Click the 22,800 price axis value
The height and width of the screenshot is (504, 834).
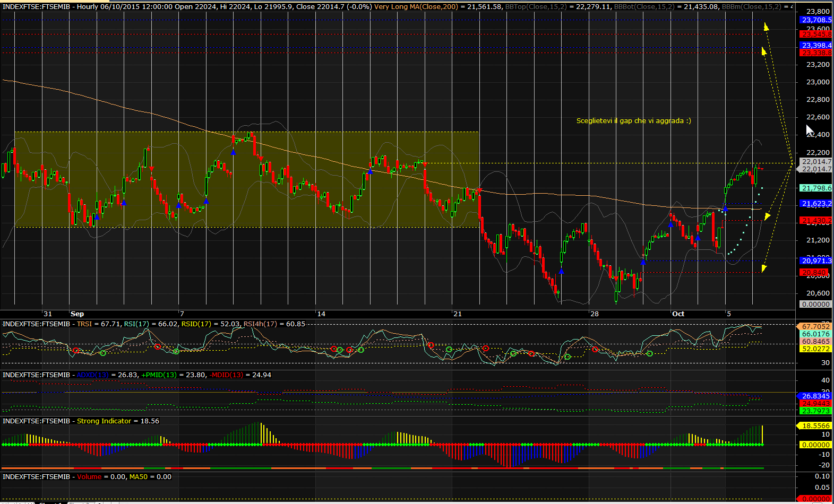(x=818, y=99)
